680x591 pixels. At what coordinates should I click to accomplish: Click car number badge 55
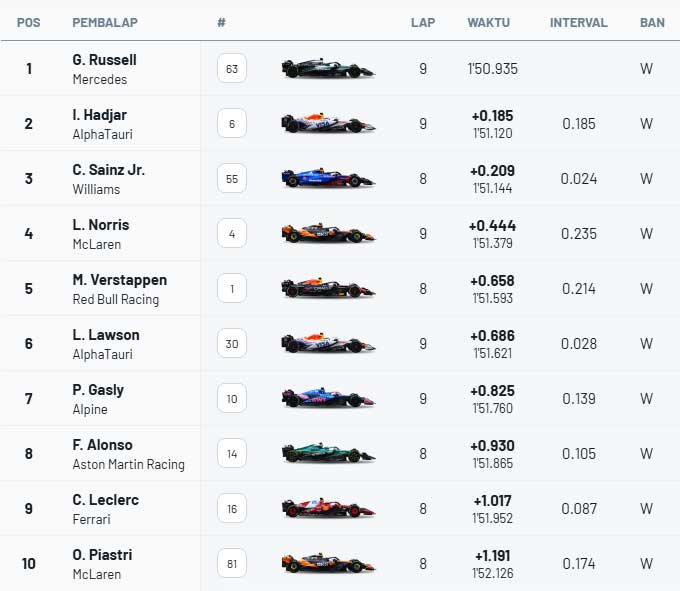232,179
